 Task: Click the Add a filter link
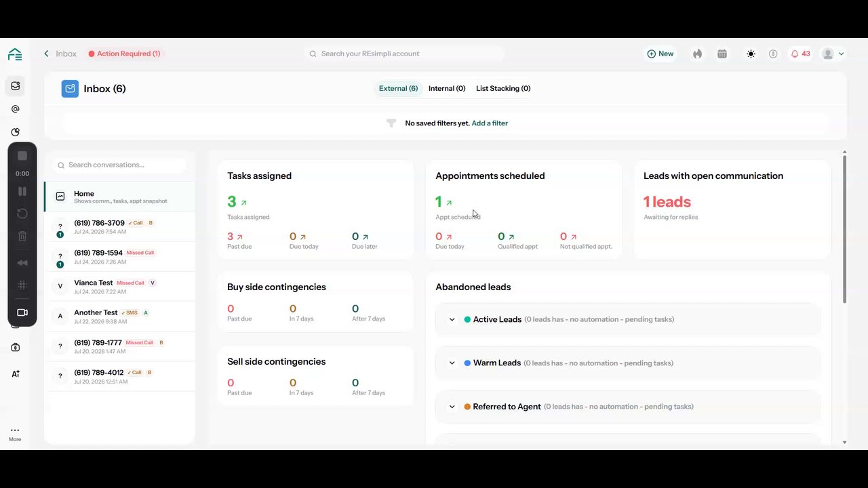490,123
